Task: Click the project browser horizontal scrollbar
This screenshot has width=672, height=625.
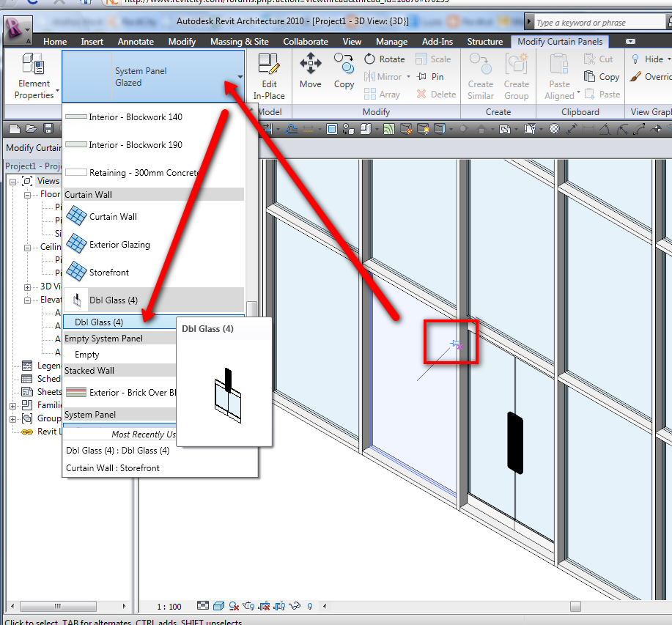Action: pos(58,606)
